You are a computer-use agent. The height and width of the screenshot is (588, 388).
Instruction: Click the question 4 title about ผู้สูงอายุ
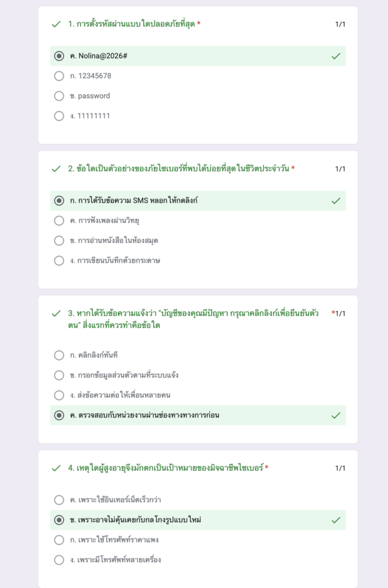tap(166, 468)
